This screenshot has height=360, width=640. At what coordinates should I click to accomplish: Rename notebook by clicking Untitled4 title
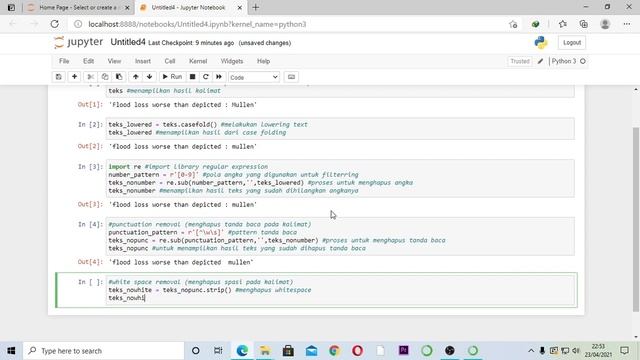128,42
